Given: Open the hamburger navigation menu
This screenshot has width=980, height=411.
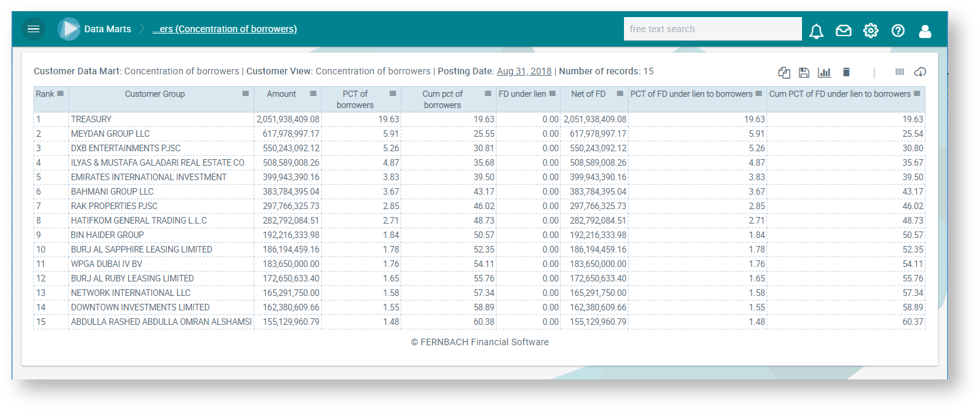Looking at the screenshot, I should (x=33, y=29).
